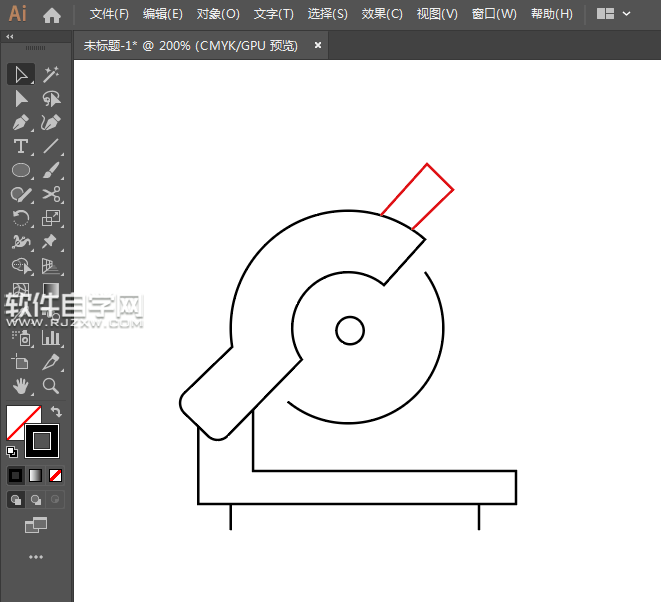Select the Rotate tool
Viewport: 661px width, 602px height.
click(21, 218)
